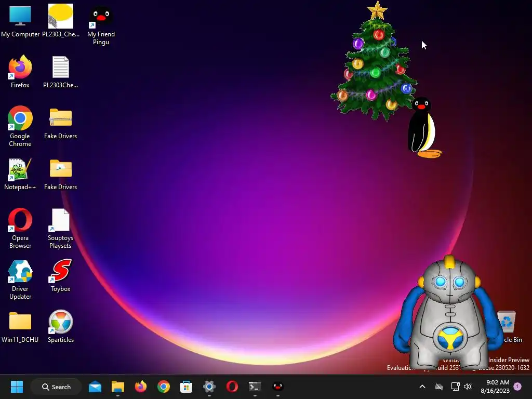Open the Windows Start menu
Viewport: 532px width, 399px height.
pyautogui.click(x=17, y=387)
